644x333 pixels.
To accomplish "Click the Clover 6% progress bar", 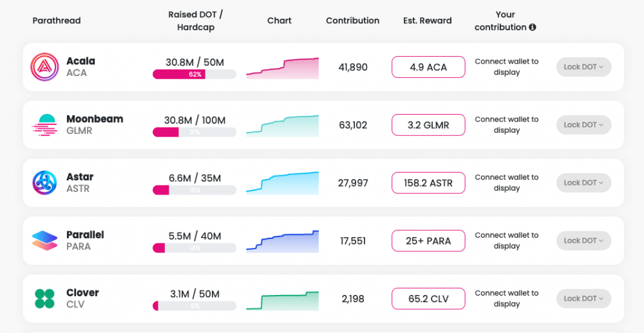I will tap(194, 306).
